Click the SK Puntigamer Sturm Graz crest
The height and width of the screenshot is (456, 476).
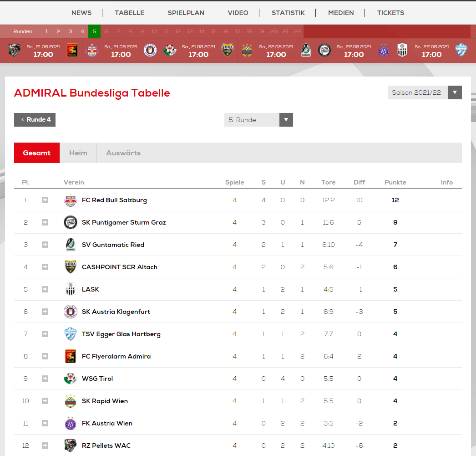[x=71, y=223]
